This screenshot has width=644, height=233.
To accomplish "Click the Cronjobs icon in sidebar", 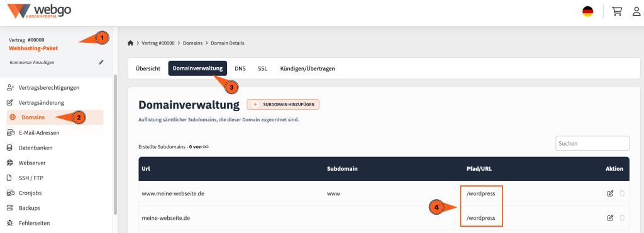I will pos(11,193).
